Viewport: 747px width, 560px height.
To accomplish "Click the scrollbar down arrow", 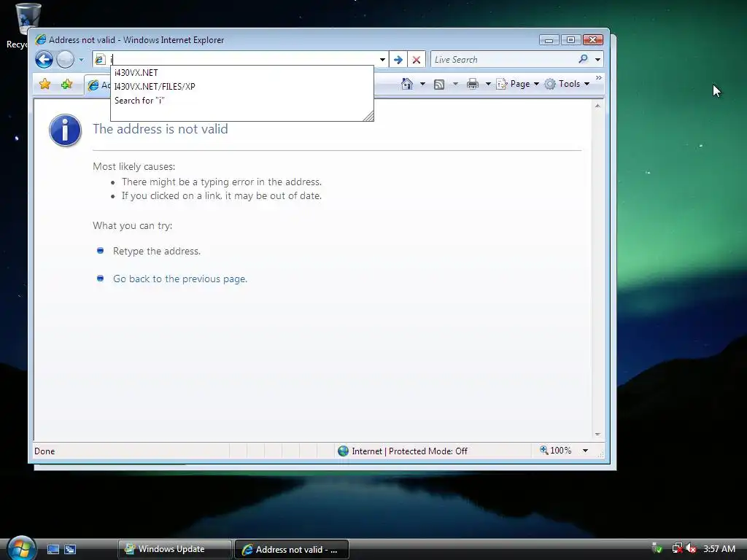I will pos(597,435).
